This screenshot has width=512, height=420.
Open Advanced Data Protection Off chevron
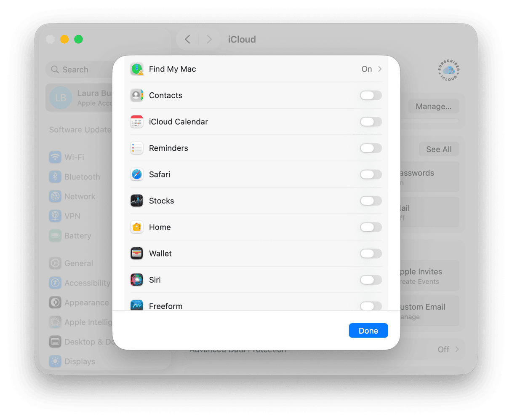[x=457, y=349]
